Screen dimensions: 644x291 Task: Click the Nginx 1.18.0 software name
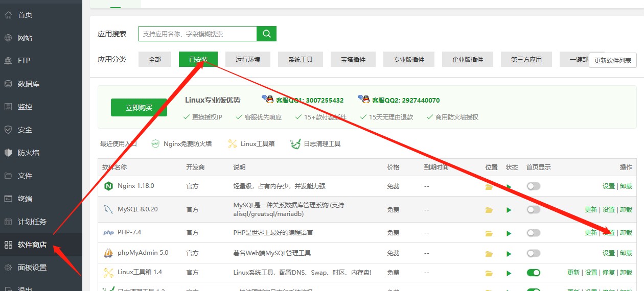click(136, 186)
